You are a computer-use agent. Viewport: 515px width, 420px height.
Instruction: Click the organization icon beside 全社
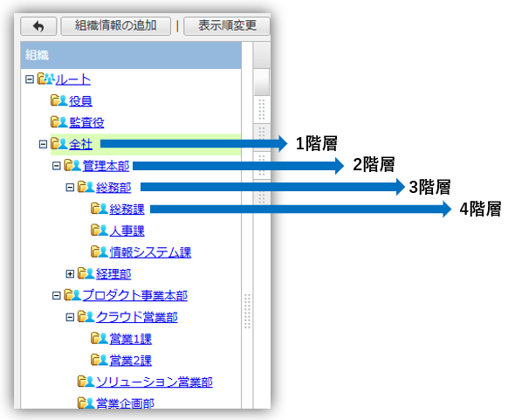pos(58,143)
